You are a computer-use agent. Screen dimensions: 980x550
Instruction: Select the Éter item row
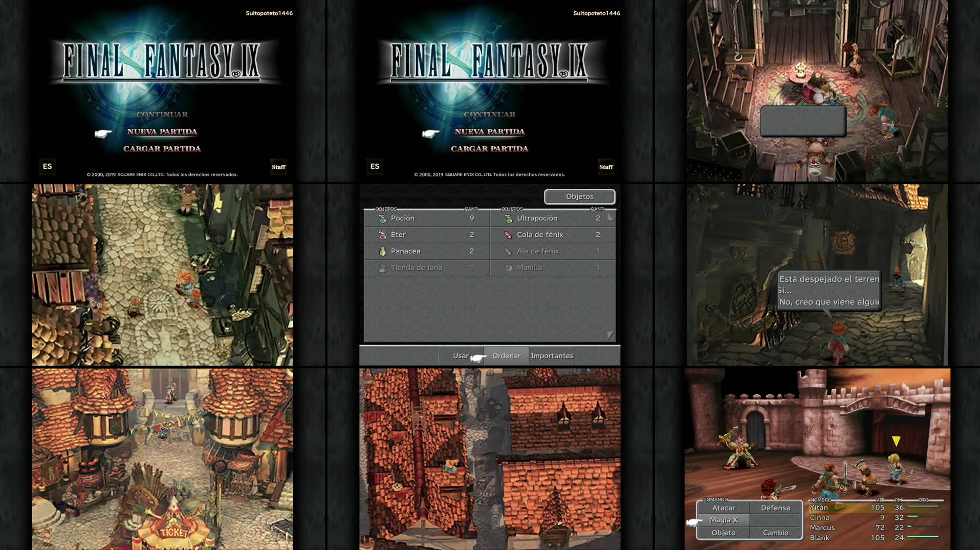coord(426,235)
